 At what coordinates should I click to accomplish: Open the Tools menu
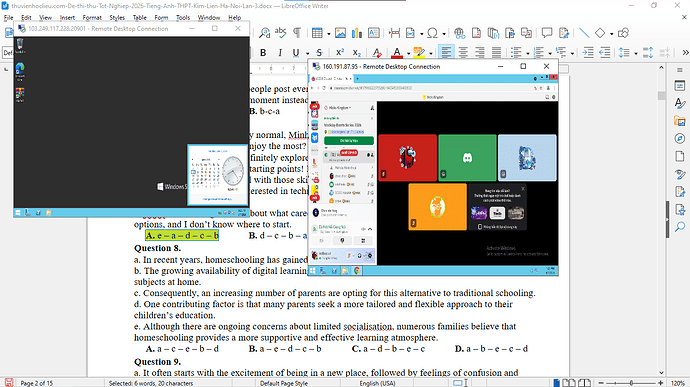183,18
